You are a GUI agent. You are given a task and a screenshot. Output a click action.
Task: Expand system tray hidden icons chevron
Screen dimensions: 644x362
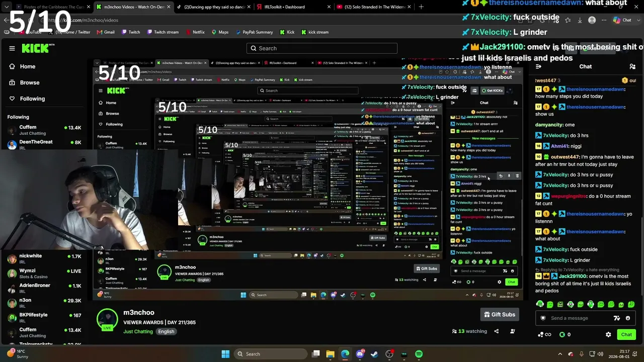pos(561,354)
